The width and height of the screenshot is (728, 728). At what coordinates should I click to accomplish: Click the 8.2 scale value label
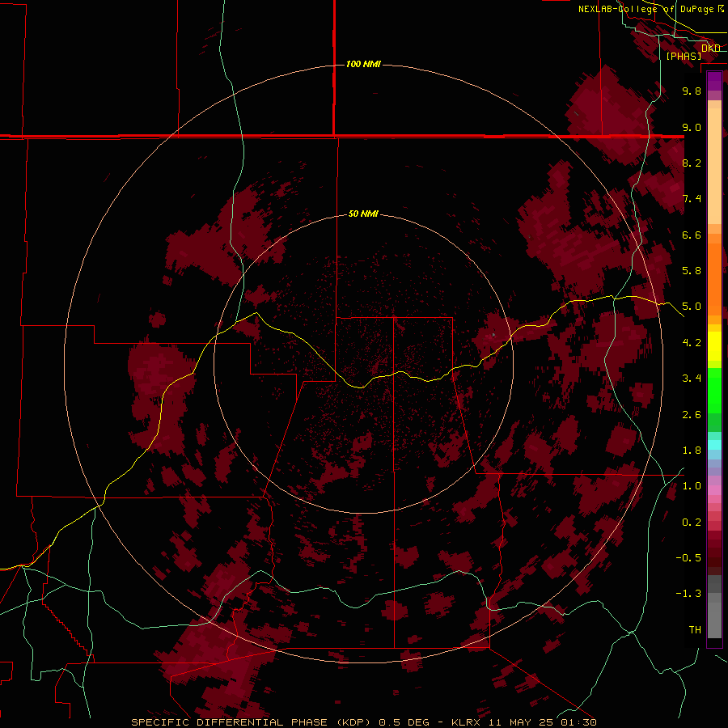692,163
